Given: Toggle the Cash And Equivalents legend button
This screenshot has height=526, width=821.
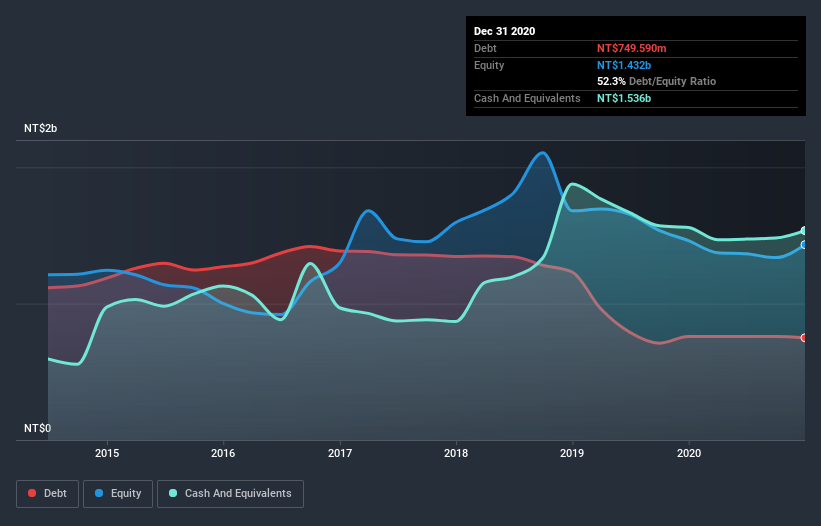Looking at the screenshot, I should (230, 494).
